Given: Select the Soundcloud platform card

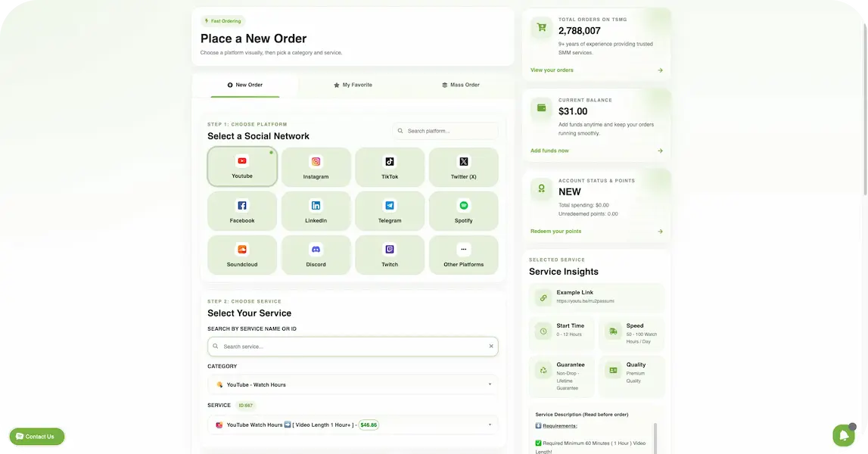Looking at the screenshot, I should [242, 255].
